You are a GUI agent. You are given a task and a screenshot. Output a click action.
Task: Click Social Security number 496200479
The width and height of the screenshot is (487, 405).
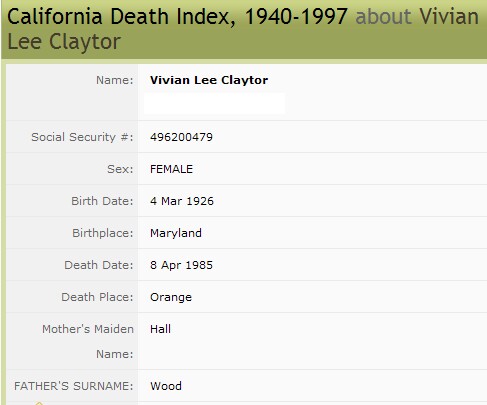coord(181,137)
